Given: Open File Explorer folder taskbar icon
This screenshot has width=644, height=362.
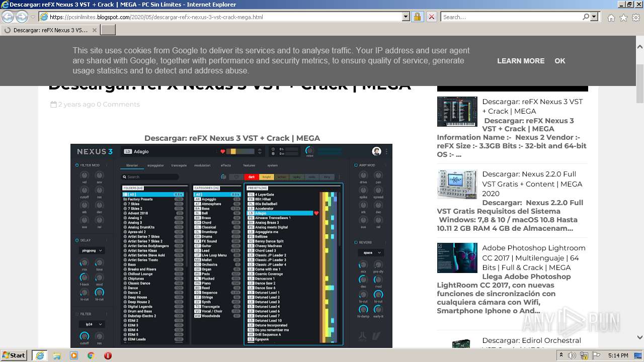Looking at the screenshot, I should 57,355.
